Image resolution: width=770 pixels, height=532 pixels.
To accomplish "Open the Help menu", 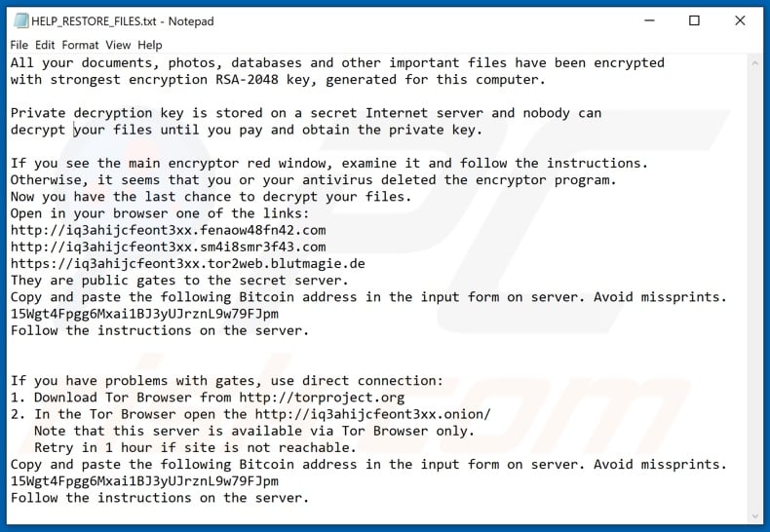I will click(x=150, y=45).
